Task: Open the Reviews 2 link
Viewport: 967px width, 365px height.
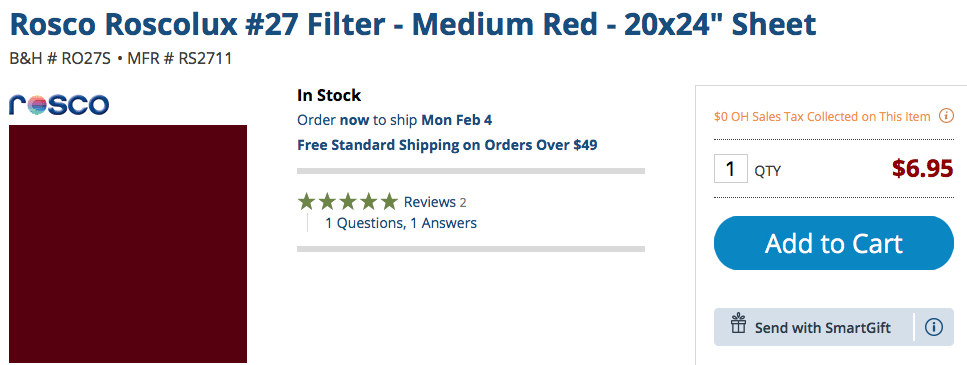Action: click(435, 202)
